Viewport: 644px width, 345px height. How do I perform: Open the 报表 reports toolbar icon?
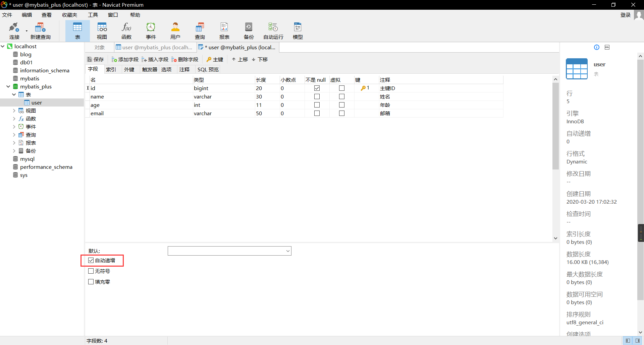tap(224, 31)
